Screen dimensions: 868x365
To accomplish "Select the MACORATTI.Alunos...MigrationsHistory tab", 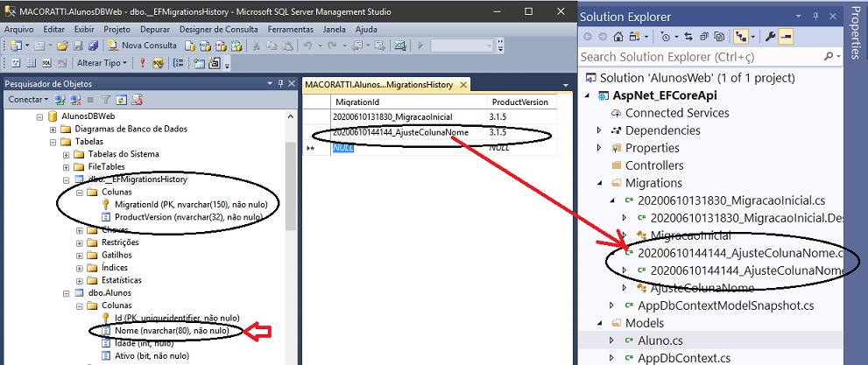I will point(379,85).
